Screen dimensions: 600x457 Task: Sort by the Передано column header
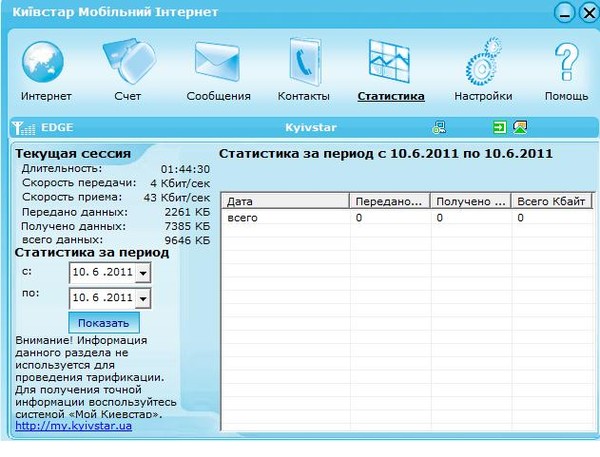(x=390, y=201)
